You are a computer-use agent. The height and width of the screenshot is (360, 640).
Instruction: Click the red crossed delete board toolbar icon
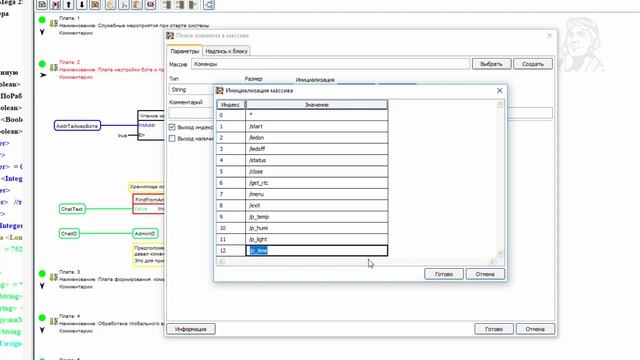pos(56,5)
